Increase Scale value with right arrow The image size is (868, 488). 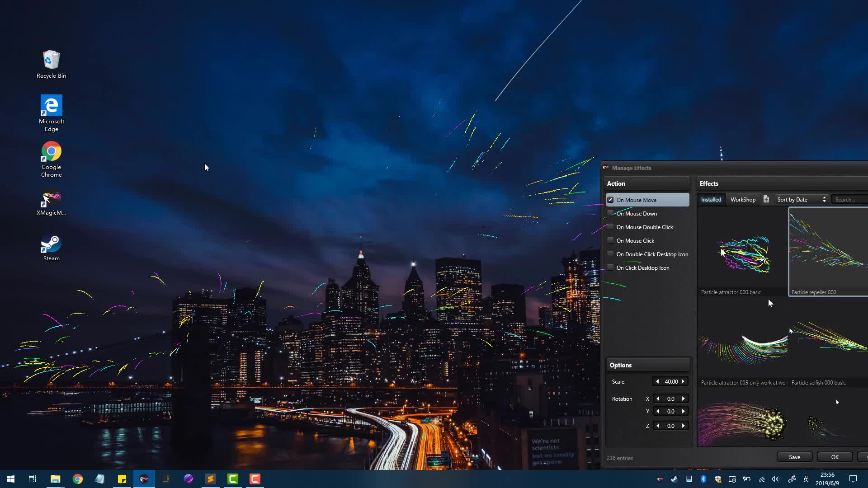683,382
